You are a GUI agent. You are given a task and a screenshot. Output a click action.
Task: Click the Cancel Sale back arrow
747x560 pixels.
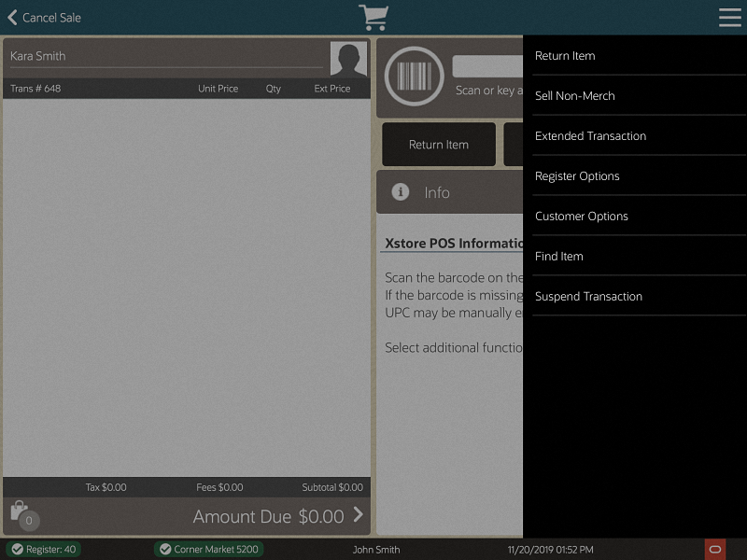[12, 18]
